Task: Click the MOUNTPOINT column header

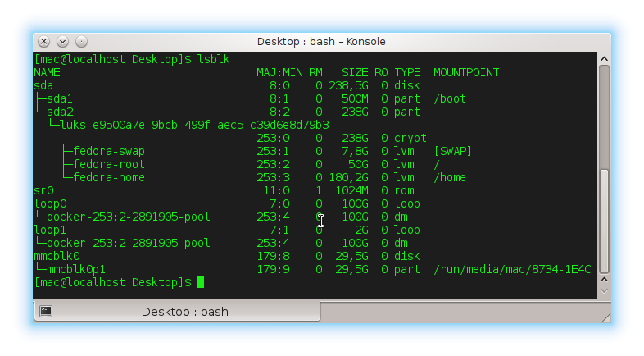Action: 465,72
